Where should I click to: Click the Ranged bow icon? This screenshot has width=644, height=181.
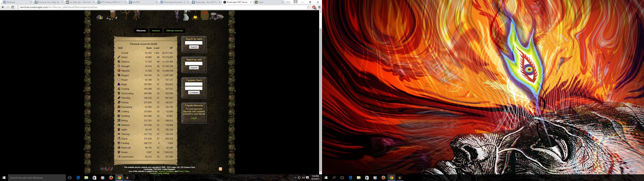coord(119,75)
